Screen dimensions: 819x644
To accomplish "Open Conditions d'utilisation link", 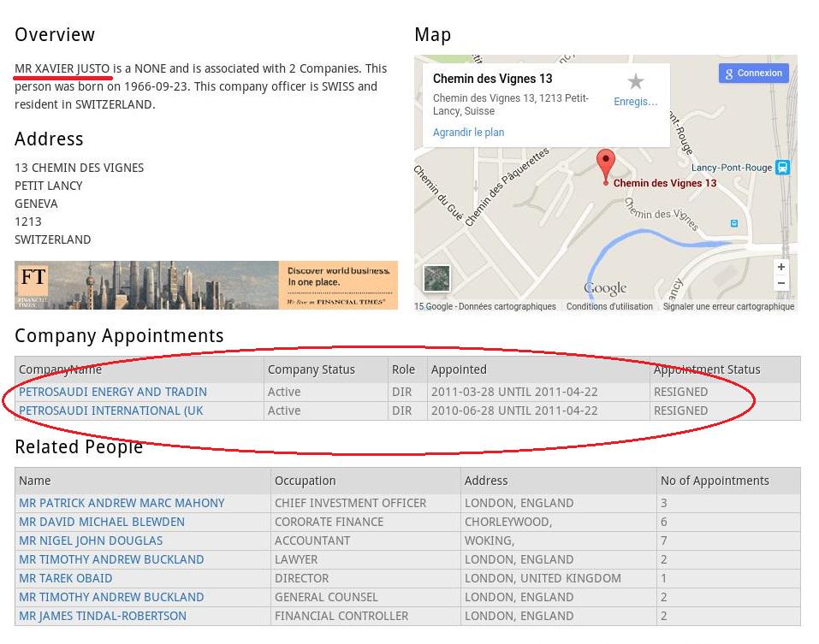I will (x=609, y=306).
